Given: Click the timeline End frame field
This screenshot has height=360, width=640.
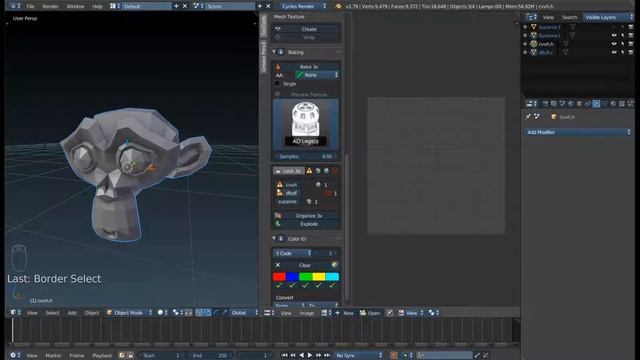Looking at the screenshot, I should [210, 356].
